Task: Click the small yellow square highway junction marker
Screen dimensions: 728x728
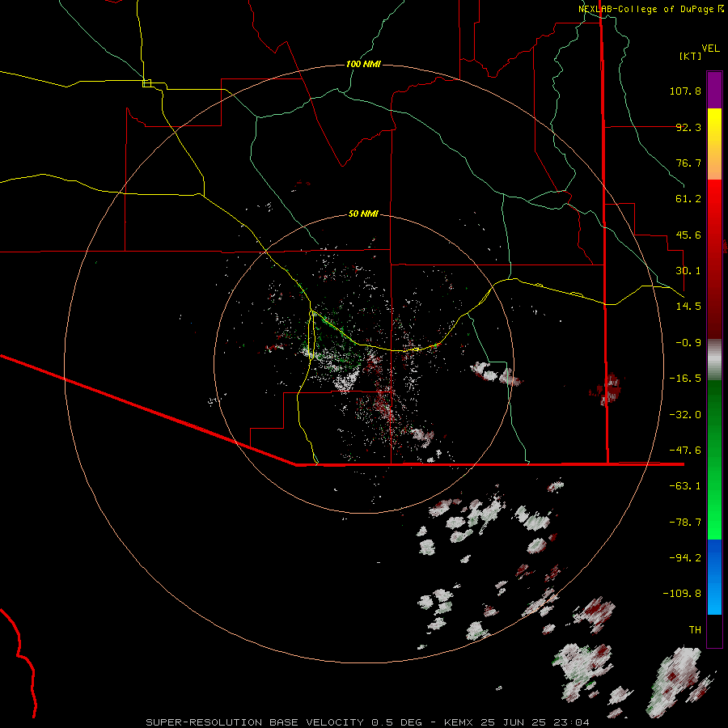Action: tap(147, 83)
